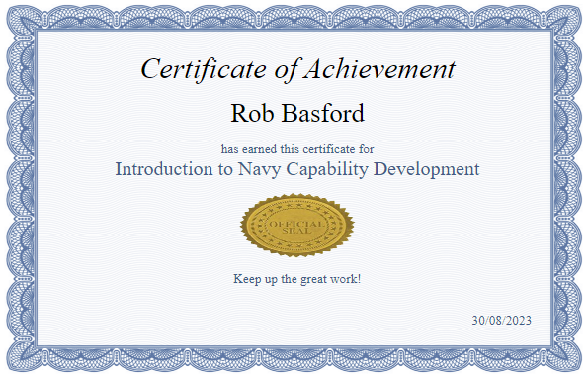Select the word Introduction in course title
Viewport: 588px width, 376px height.
(163, 168)
